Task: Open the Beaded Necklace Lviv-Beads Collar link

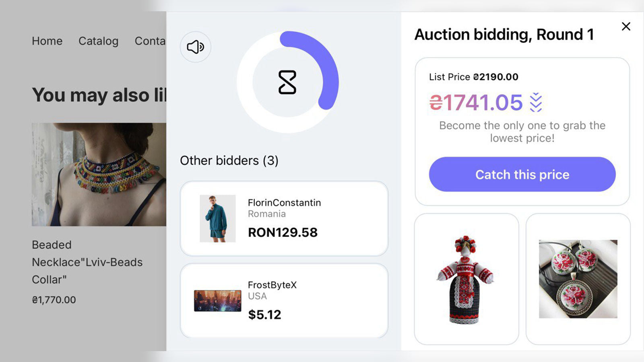Action: coord(87,262)
